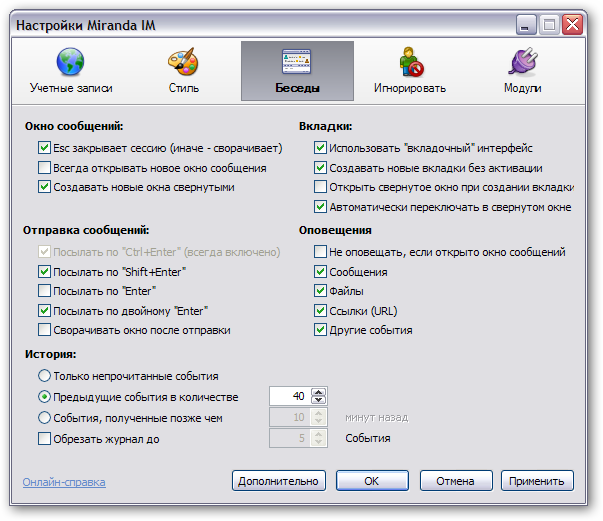This screenshot has height=521, width=603.
Task: Open the Игнорировать user icon
Action: coord(410,63)
